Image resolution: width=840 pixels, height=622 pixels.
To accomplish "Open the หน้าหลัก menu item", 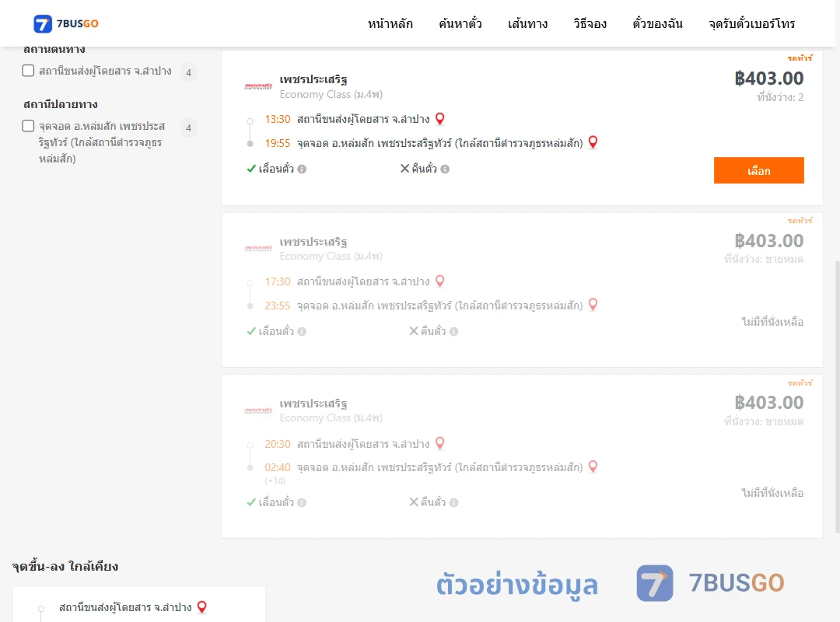I will pos(390,23).
